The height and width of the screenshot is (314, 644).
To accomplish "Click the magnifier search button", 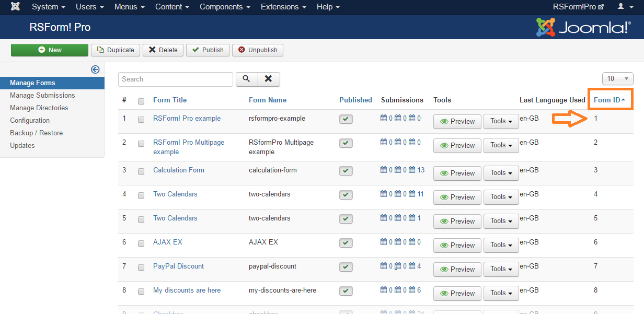I will 247,79.
